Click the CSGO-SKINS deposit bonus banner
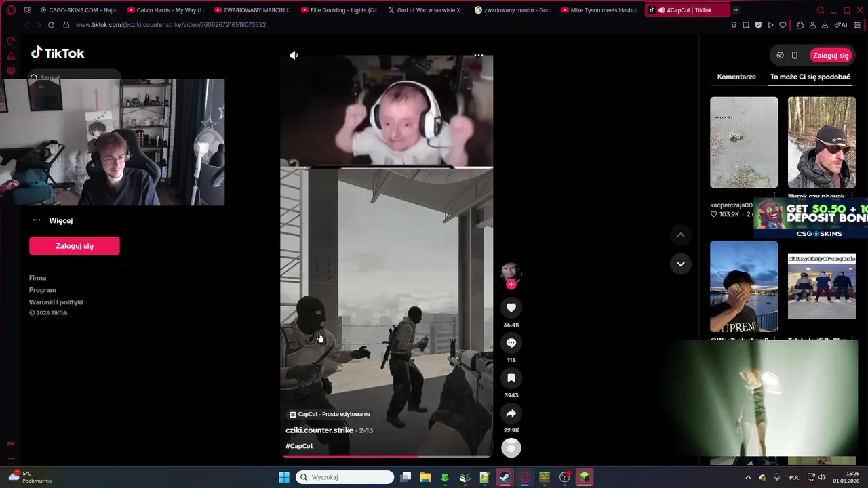This screenshot has height=488, width=868. click(811, 218)
